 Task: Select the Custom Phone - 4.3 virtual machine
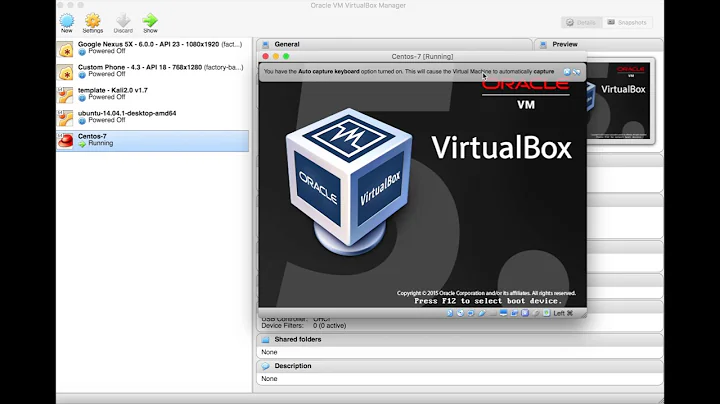pos(152,71)
